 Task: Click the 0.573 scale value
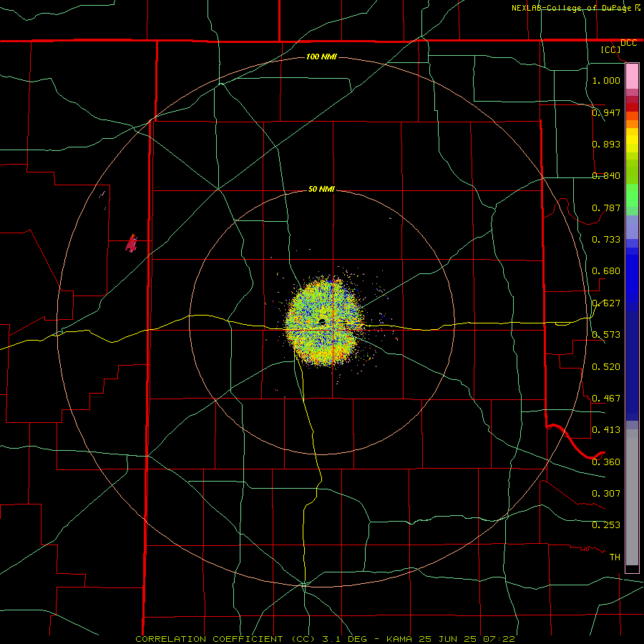(x=606, y=335)
